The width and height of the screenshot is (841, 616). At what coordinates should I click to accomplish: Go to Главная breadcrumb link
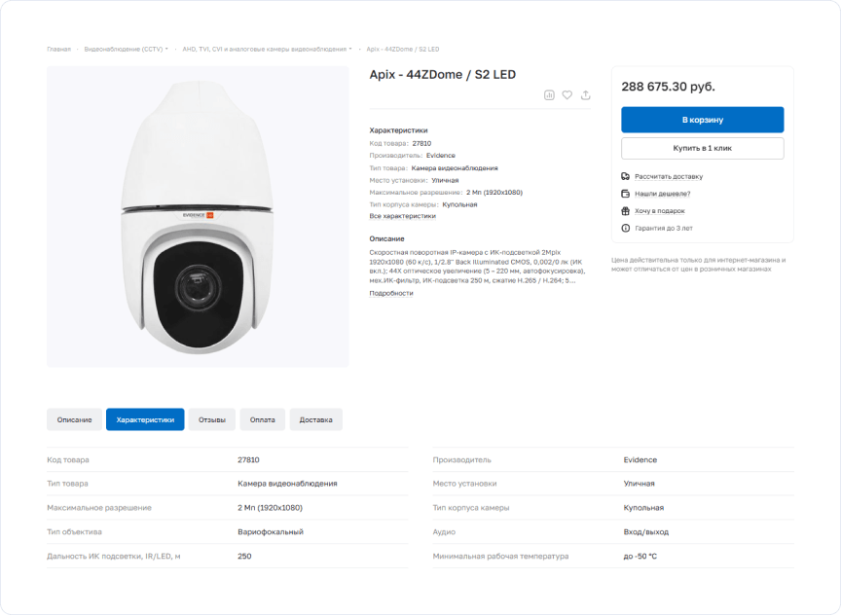58,49
